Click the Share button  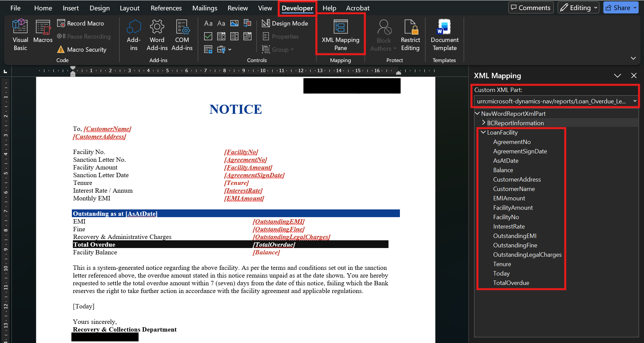tap(621, 8)
